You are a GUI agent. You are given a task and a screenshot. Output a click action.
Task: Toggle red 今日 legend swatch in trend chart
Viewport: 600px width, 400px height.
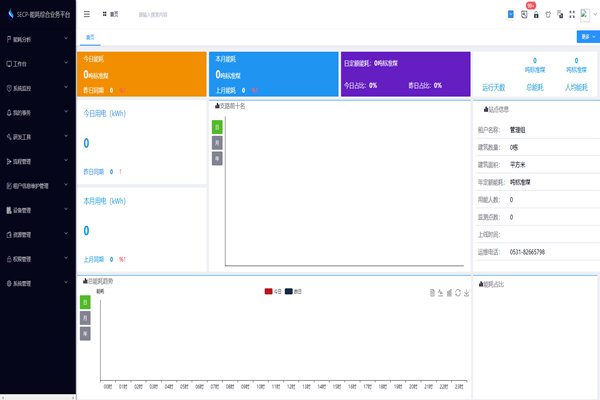click(x=269, y=291)
